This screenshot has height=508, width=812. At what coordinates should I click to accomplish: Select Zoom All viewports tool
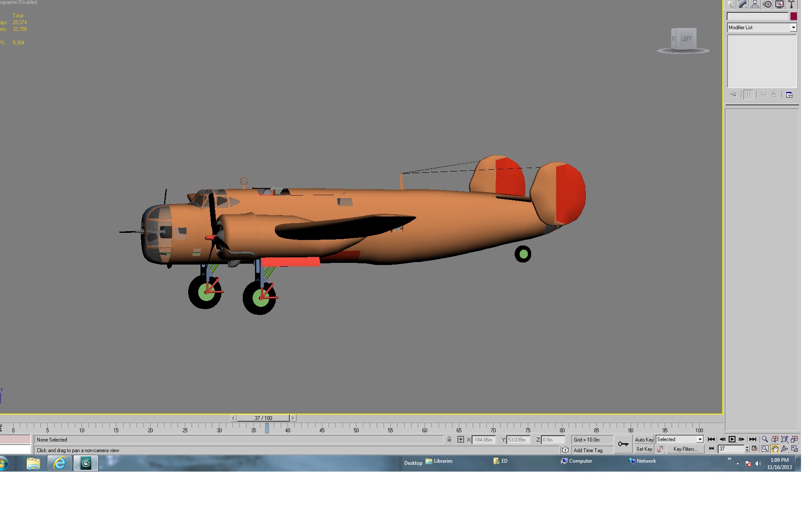(775, 439)
